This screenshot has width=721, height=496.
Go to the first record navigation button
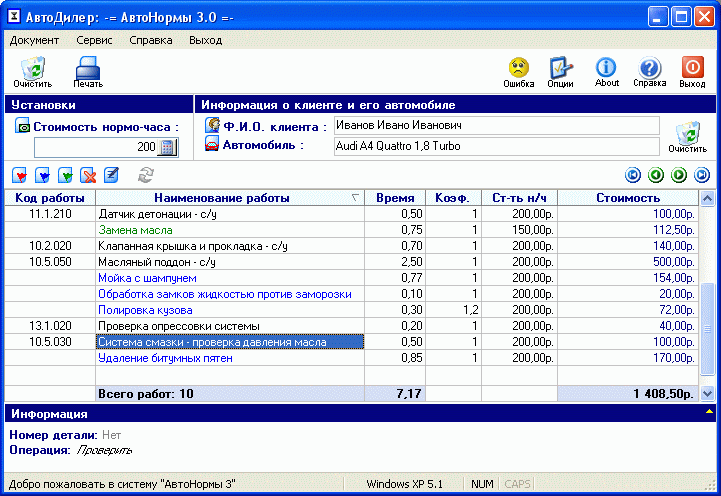632,175
